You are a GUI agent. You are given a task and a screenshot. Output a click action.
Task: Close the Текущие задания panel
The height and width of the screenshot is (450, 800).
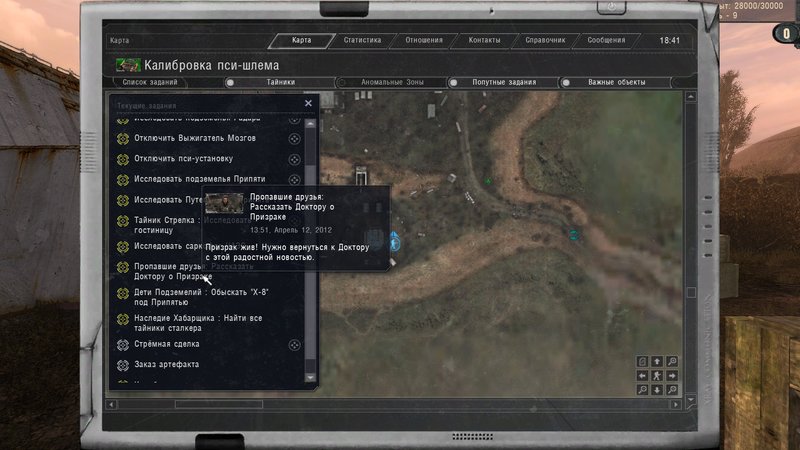(x=308, y=103)
